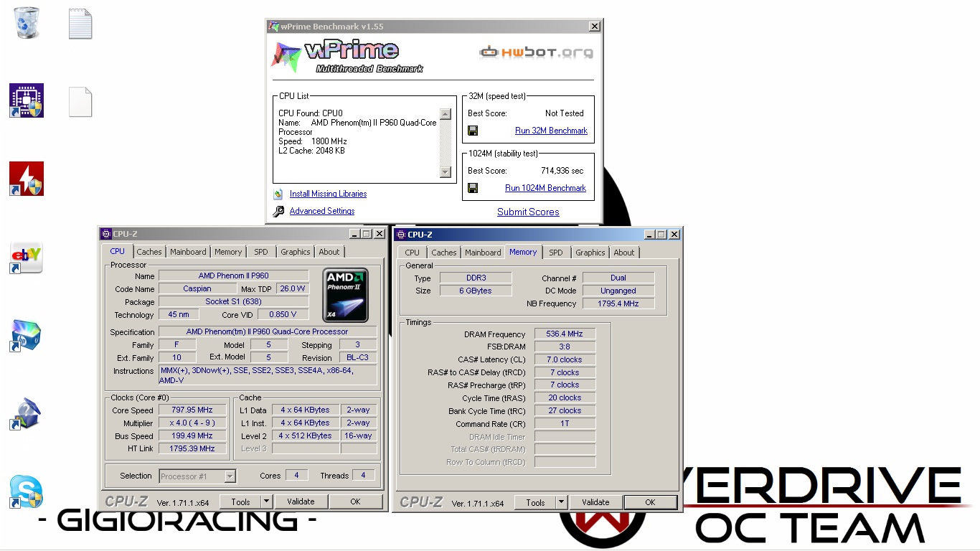
Task: Minimize the left CPU-Z window
Action: coord(354,234)
